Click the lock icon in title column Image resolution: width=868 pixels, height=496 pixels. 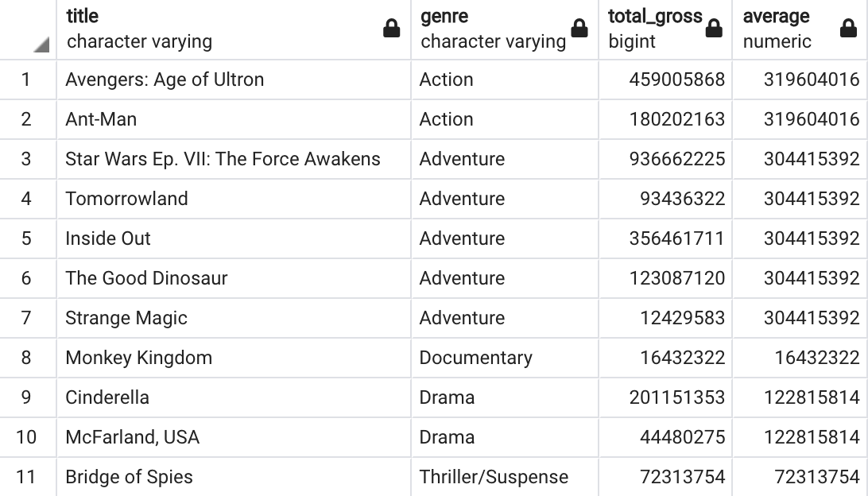(x=392, y=29)
